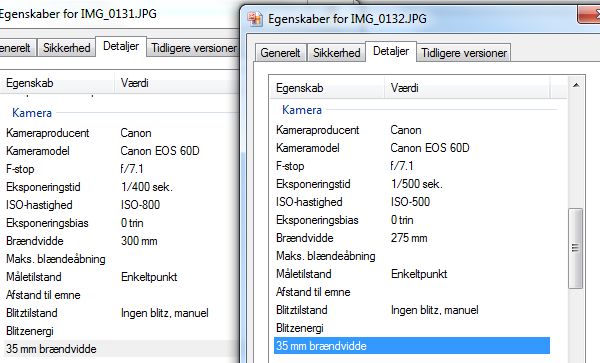
Task: Collapse Kamera group in IMG_0131 window
Action: tap(32, 113)
